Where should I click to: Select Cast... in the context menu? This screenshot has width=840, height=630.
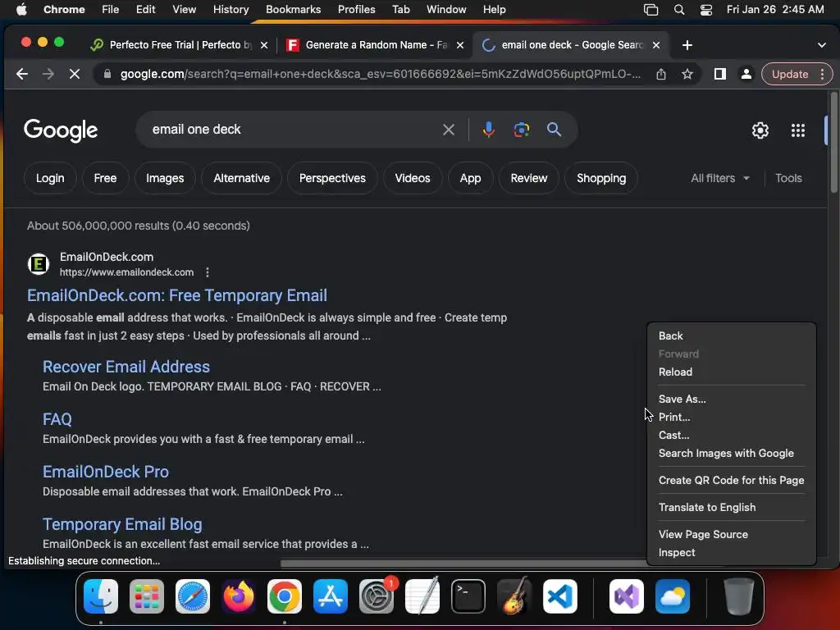(x=731, y=435)
